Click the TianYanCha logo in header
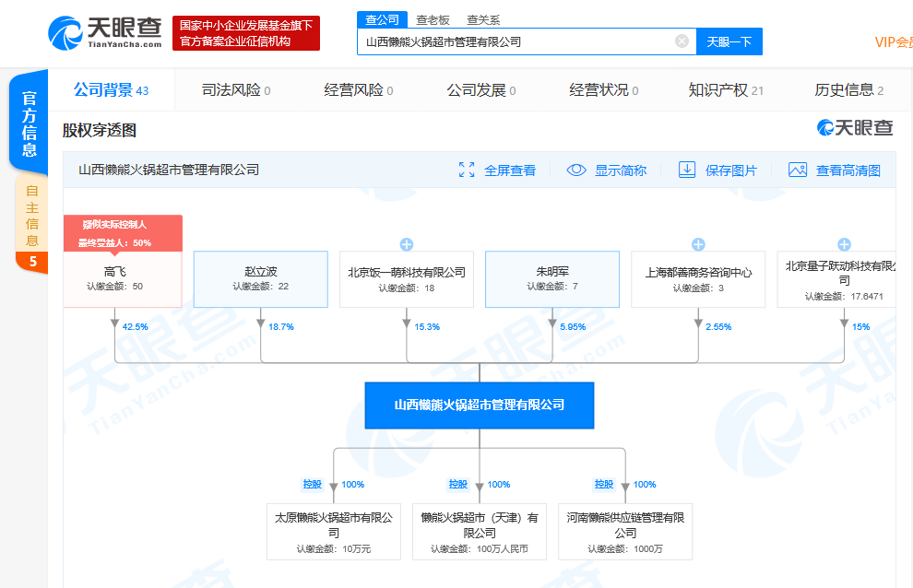This screenshot has height=588, width=913. coord(105,32)
